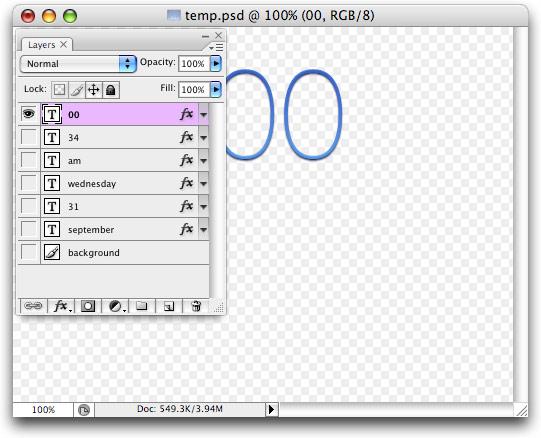
Task: Click the Fill percentage field
Action: tap(194, 90)
